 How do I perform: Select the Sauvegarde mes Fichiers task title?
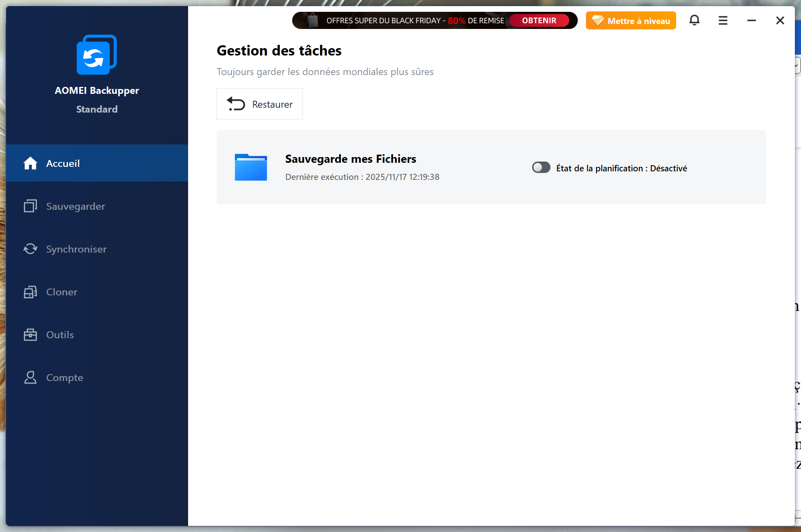pyautogui.click(x=351, y=159)
